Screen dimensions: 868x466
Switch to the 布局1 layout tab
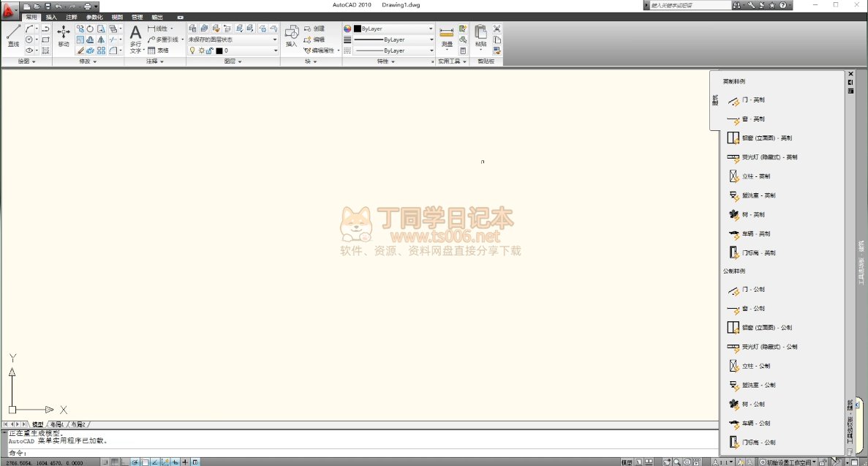[57, 424]
